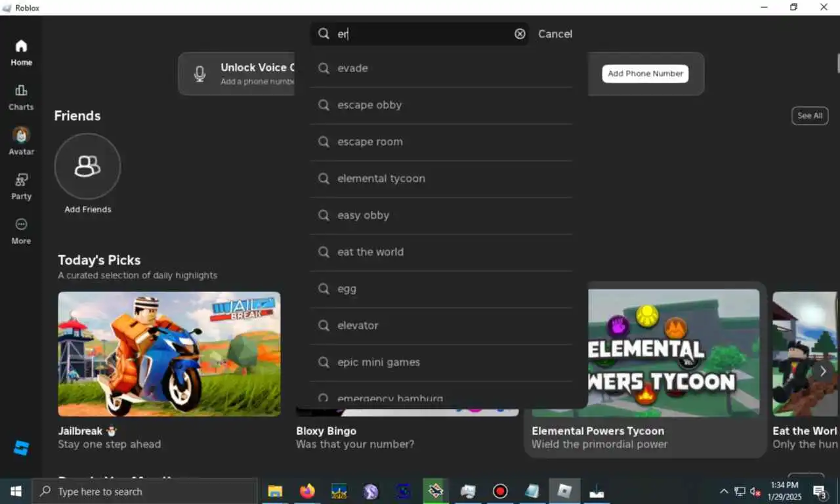Click the Elemental Powers Tycoon title
Viewport: 840px width, 504px height.
click(598, 431)
